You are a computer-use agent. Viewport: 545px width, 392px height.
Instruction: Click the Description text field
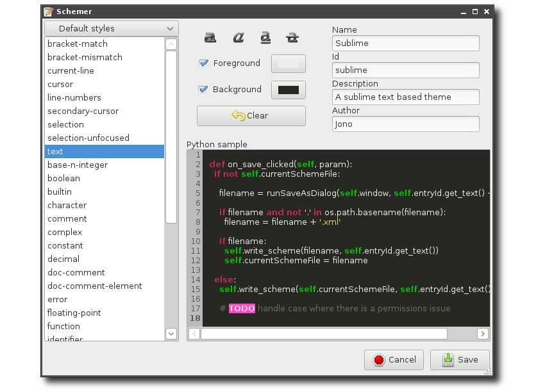click(405, 97)
